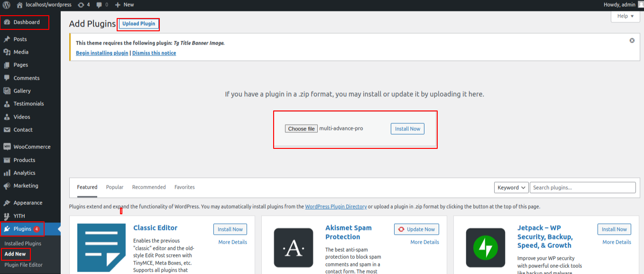Screen dimensions: 644x274
Task: Open the Gallery menu in sidebar
Action: (22, 91)
